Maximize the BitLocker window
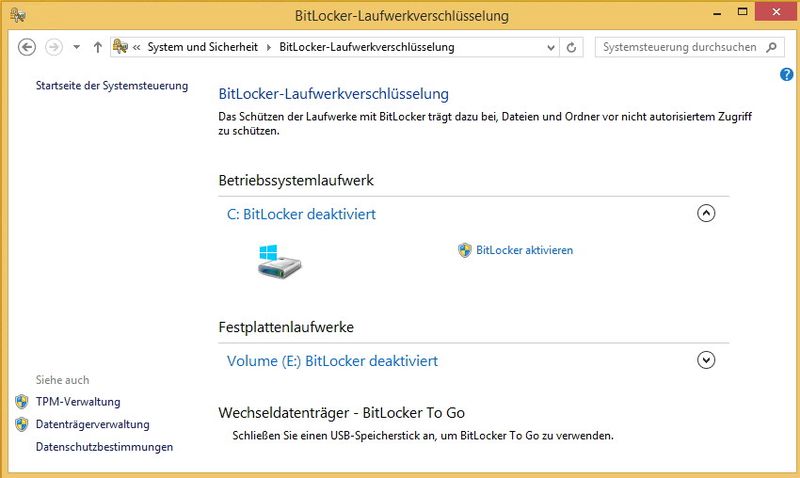Viewport: 800px width, 478px height. 743,12
